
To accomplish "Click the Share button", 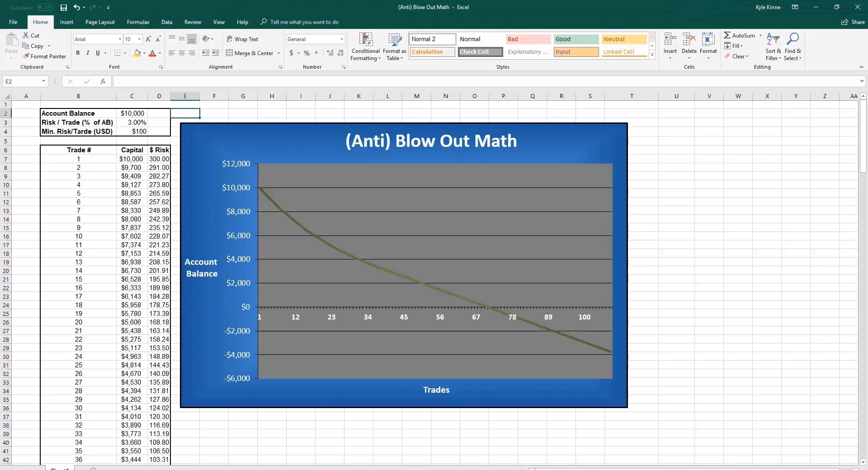I will (x=853, y=22).
